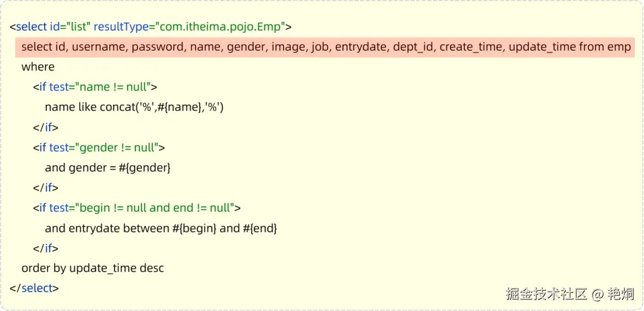Viewport: 644px width, 311px height.
Task: Click the opening select tag with id="list"
Action: pyautogui.click(x=151, y=27)
